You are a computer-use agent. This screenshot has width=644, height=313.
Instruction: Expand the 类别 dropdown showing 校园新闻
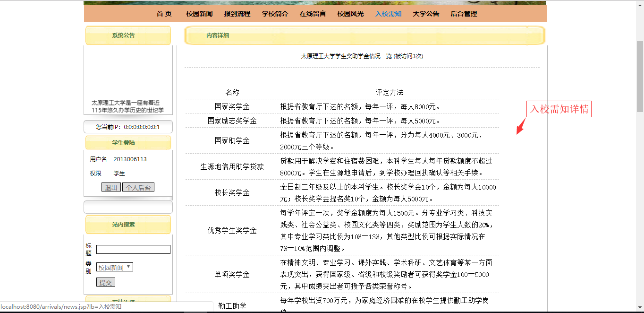115,267
